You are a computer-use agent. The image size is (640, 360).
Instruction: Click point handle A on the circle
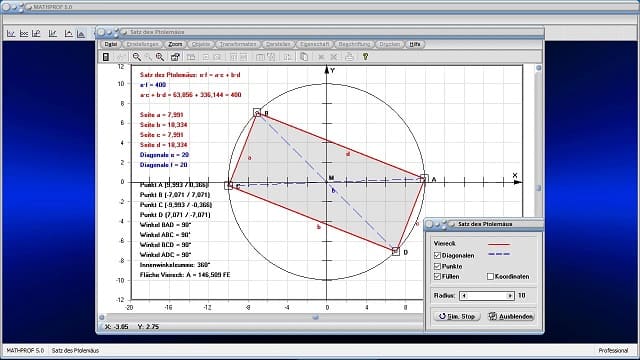point(424,178)
